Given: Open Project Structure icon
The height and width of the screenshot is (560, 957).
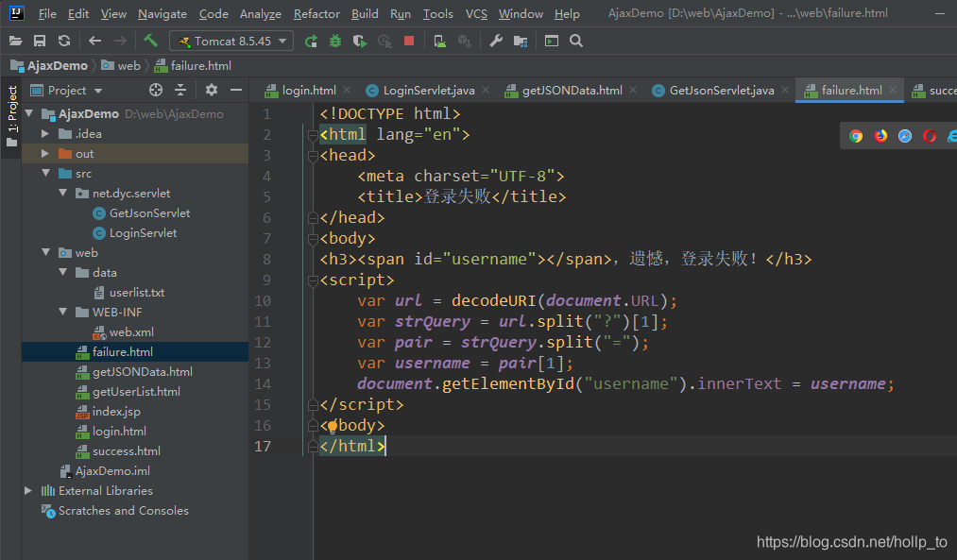Looking at the screenshot, I should (520, 41).
